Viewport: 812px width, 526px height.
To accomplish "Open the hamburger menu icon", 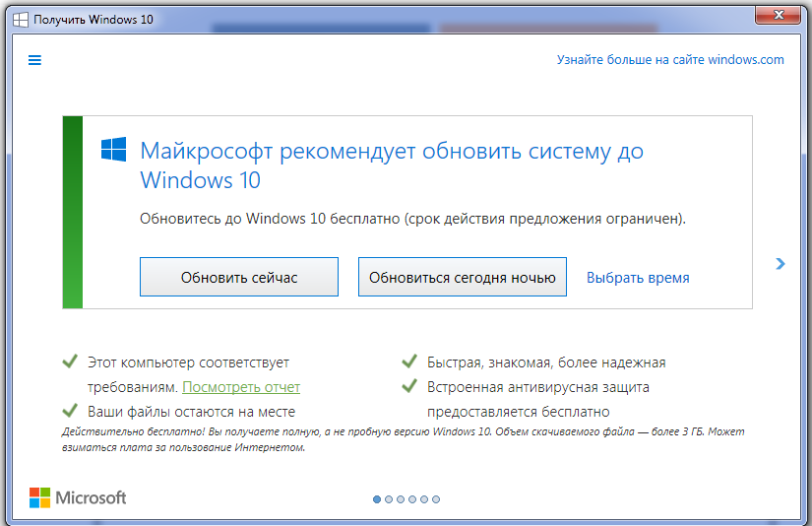I will click(34, 60).
